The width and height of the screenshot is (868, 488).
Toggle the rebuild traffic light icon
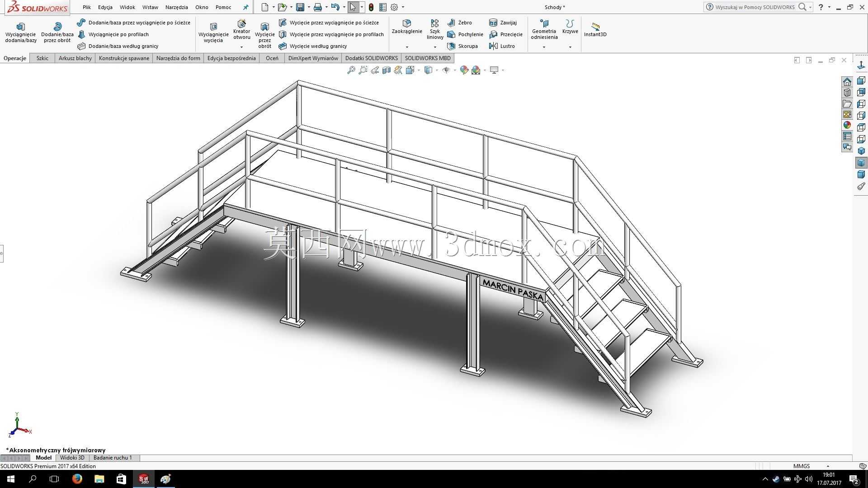pos(371,7)
